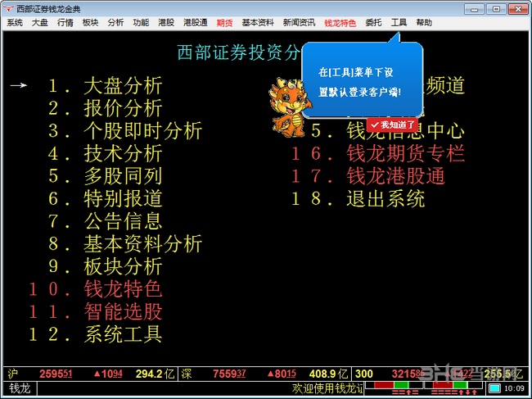Image resolution: width=532 pixels, height=399 pixels.
Task: Click the 欢迎使用钱龙 scrolling message
Action: (x=327, y=388)
